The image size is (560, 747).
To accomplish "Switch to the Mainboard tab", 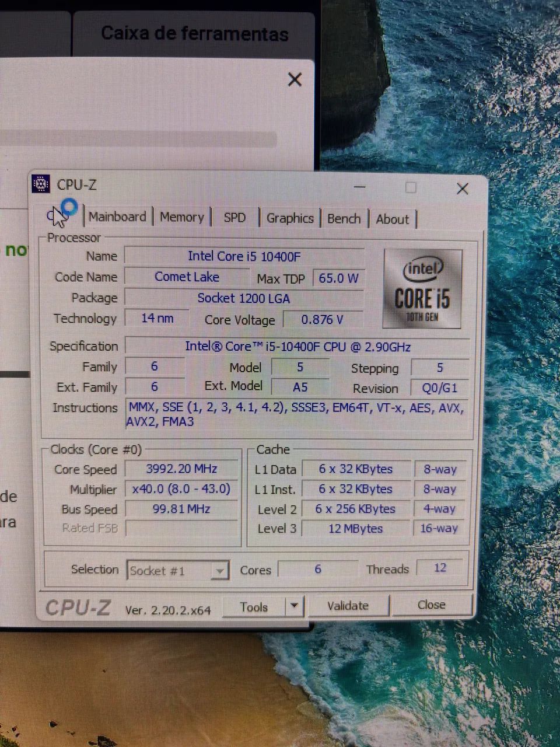I will click(x=117, y=217).
